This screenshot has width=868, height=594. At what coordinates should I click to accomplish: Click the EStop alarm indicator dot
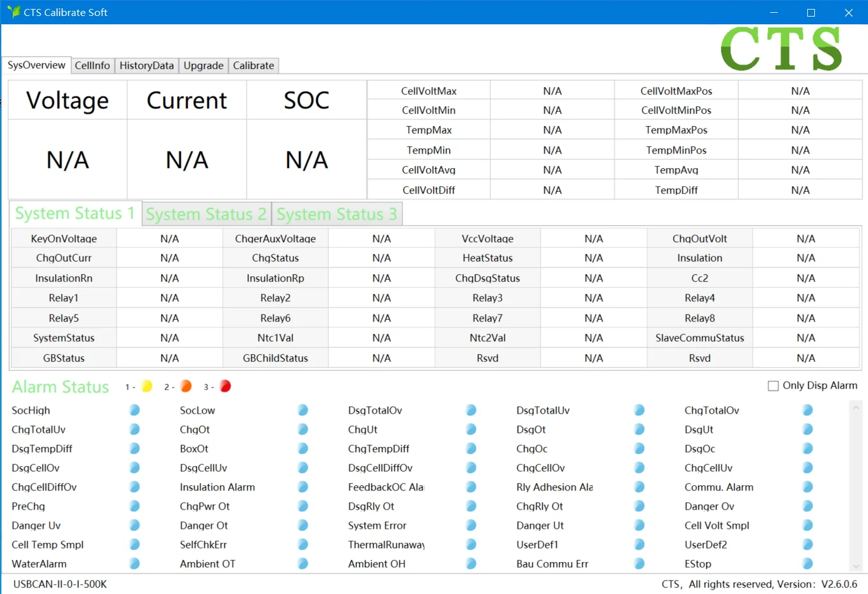coord(807,563)
